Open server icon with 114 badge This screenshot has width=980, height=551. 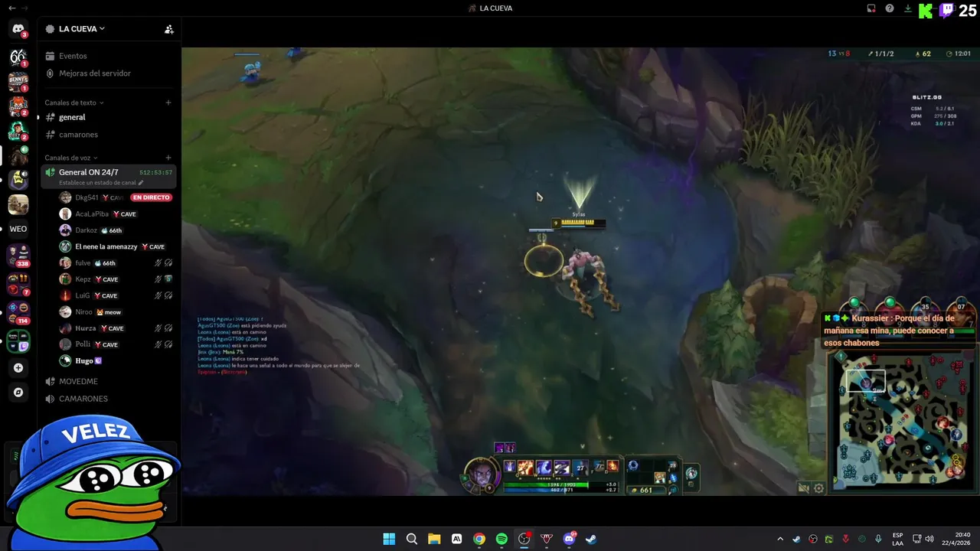point(18,312)
